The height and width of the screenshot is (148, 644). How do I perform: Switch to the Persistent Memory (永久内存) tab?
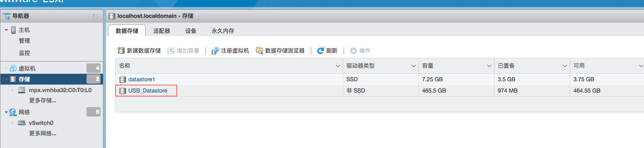click(x=223, y=31)
